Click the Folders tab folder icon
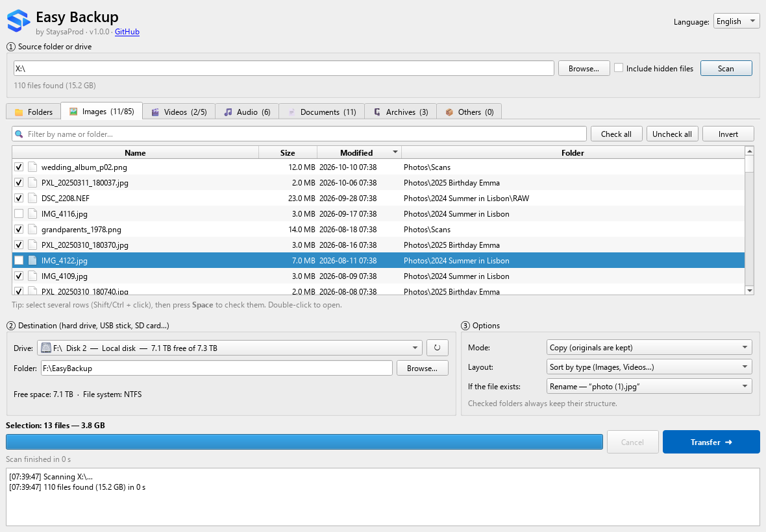This screenshot has height=532, width=766. pos(19,112)
